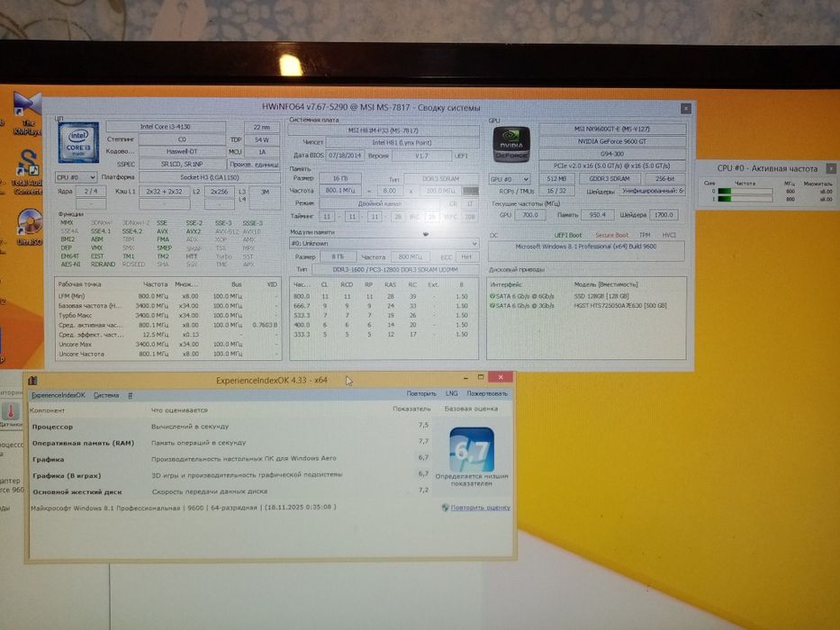
Task: Click the MSI H81M-P33 (MS-7817) motherboard field
Action: (x=384, y=130)
